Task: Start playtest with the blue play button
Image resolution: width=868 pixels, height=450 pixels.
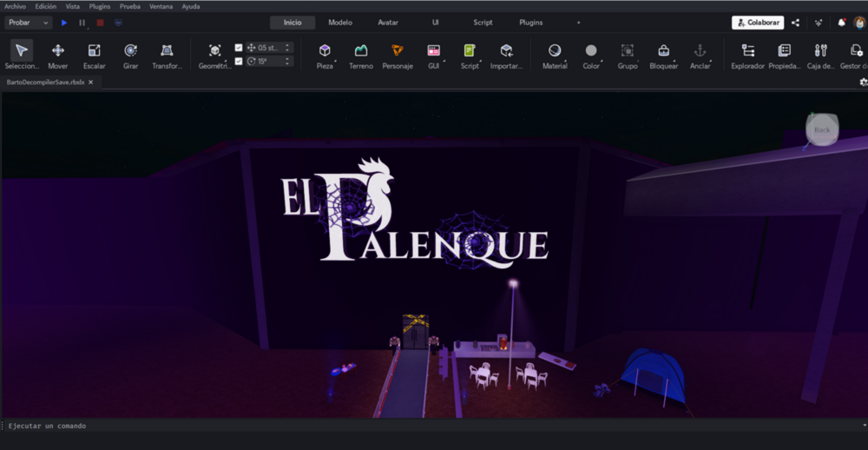Action: [x=64, y=23]
